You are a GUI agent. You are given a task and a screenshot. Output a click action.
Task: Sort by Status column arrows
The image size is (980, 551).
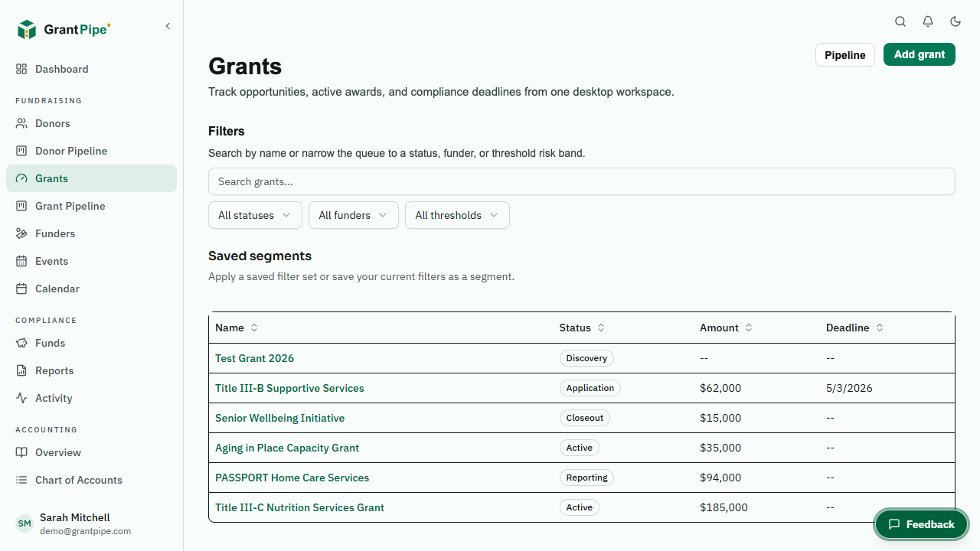click(x=601, y=328)
